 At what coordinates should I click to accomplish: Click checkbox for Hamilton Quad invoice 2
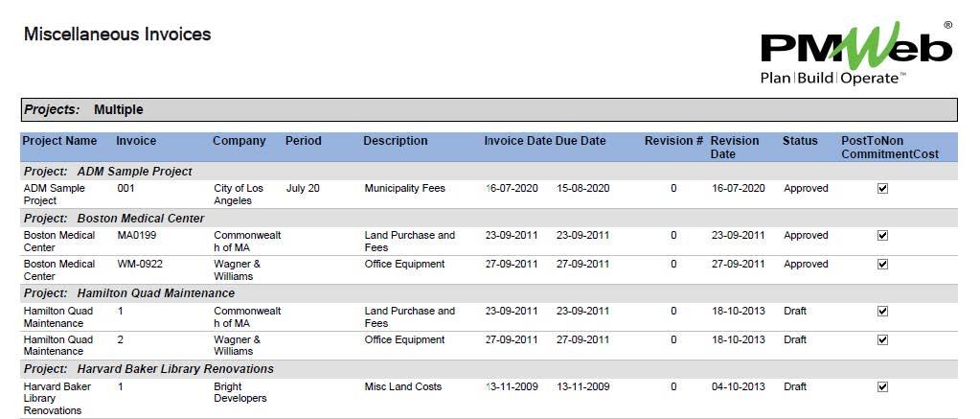[882, 340]
